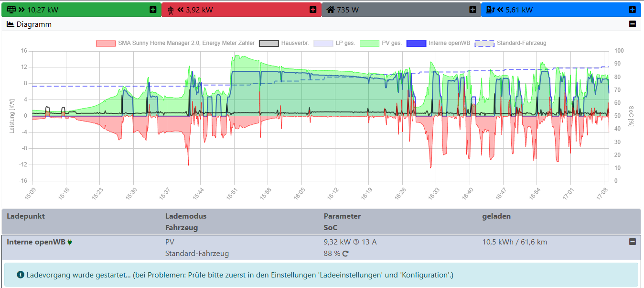Click the area chart icon beside Diagramm

click(11, 24)
